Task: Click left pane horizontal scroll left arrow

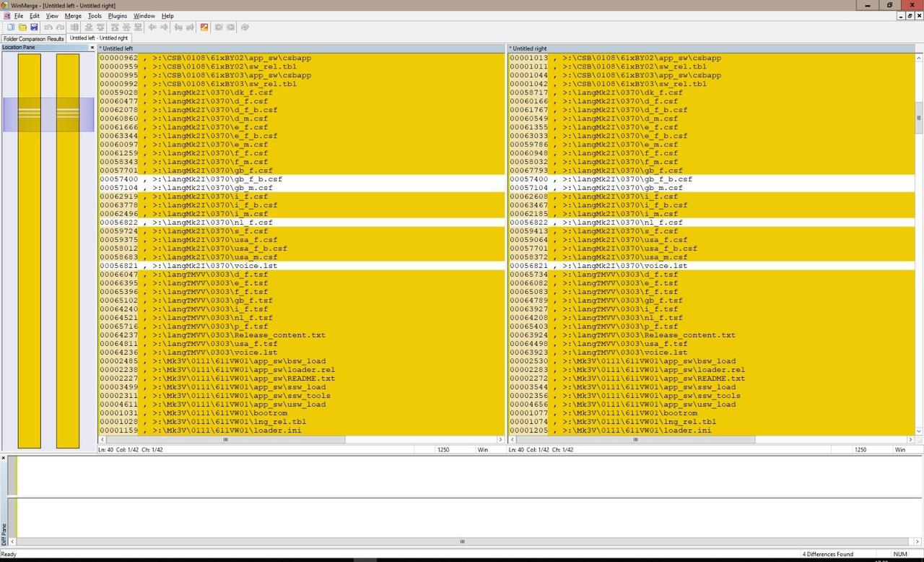Action: coord(102,439)
